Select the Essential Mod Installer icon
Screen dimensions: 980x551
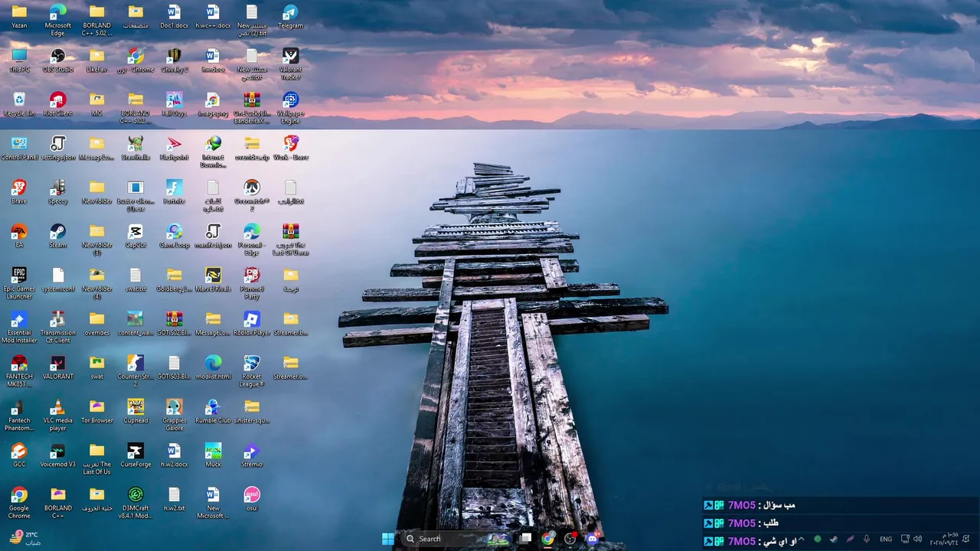click(19, 326)
